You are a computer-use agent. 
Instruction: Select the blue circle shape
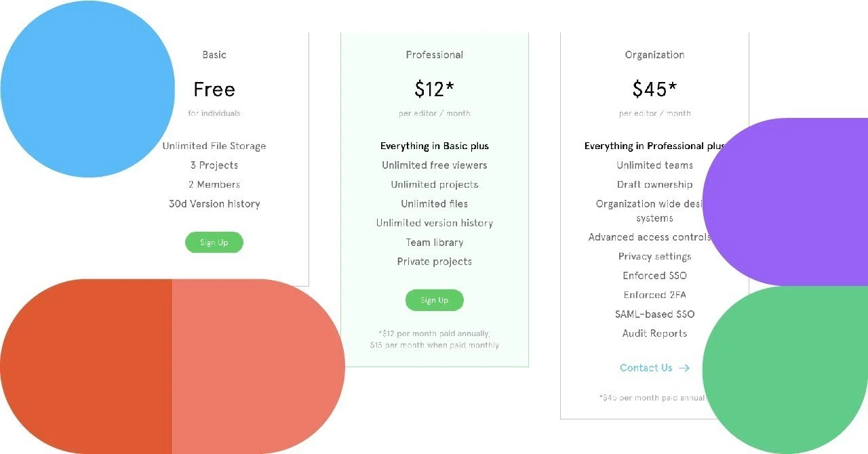coord(87,89)
